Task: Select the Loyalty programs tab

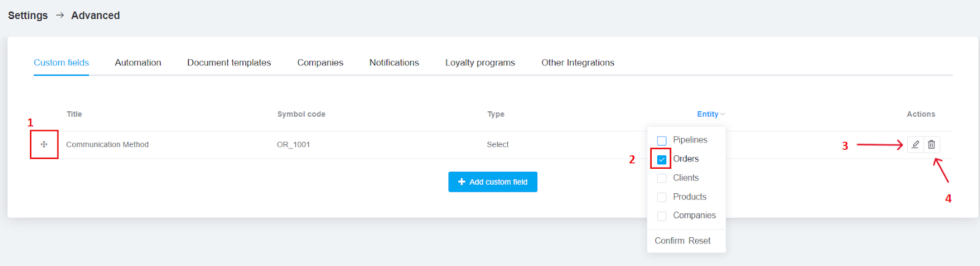Action: [x=480, y=62]
